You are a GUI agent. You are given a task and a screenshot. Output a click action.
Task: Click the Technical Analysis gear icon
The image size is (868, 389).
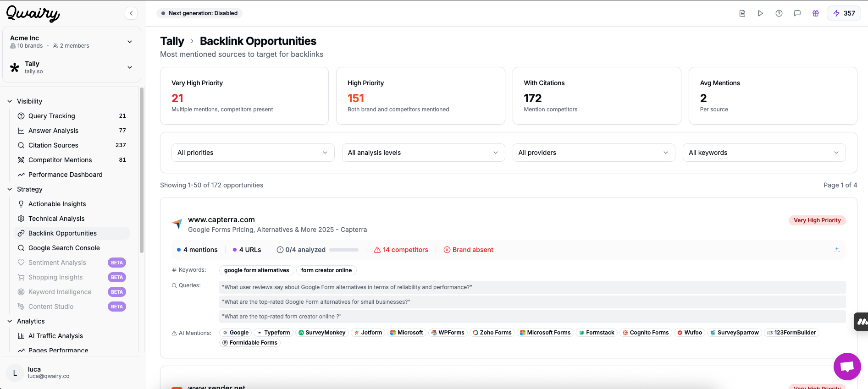click(x=21, y=219)
